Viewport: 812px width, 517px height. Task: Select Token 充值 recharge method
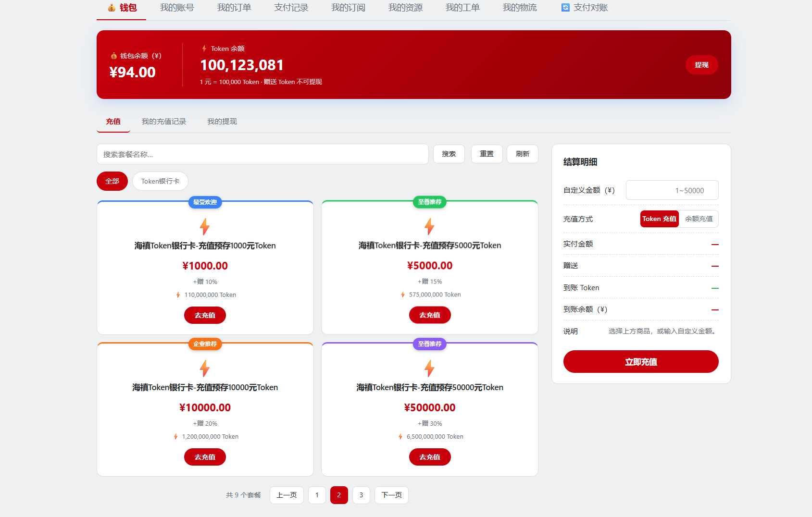click(x=659, y=219)
